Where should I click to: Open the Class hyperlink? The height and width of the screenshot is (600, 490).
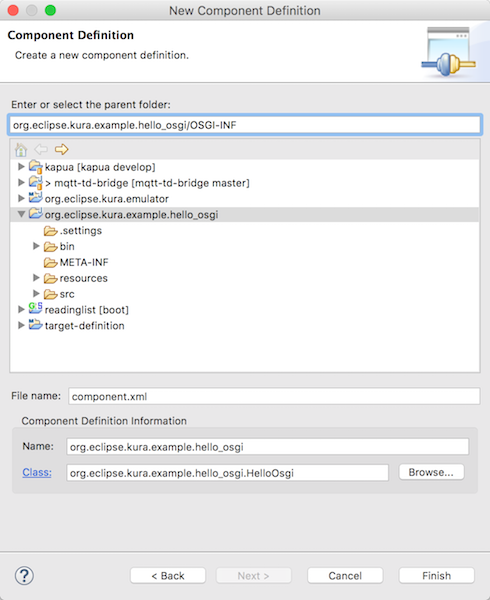[x=37, y=473]
